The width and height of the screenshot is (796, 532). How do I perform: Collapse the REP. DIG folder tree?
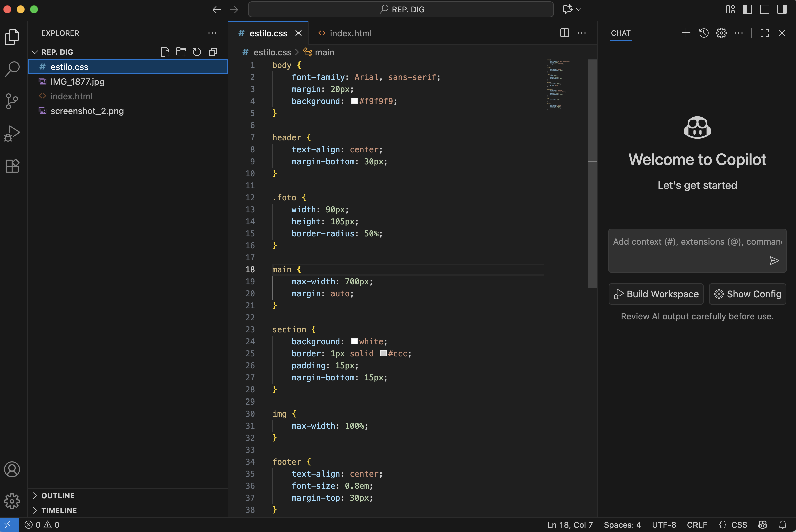click(x=35, y=52)
